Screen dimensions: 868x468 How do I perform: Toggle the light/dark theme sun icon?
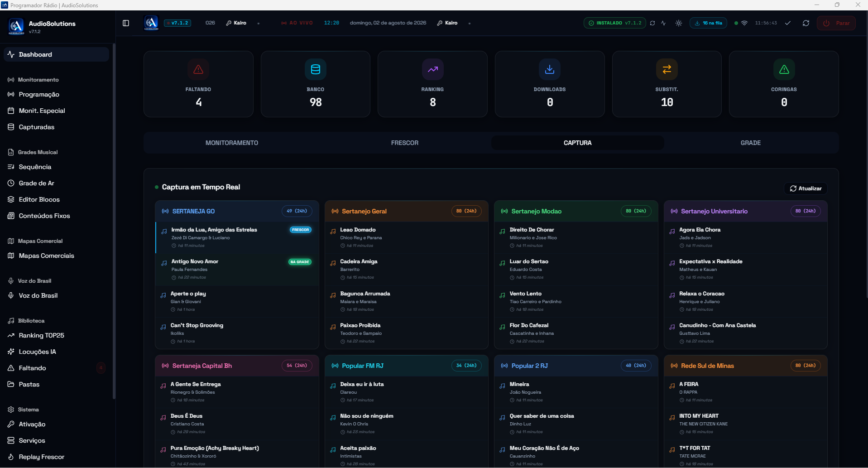678,23
